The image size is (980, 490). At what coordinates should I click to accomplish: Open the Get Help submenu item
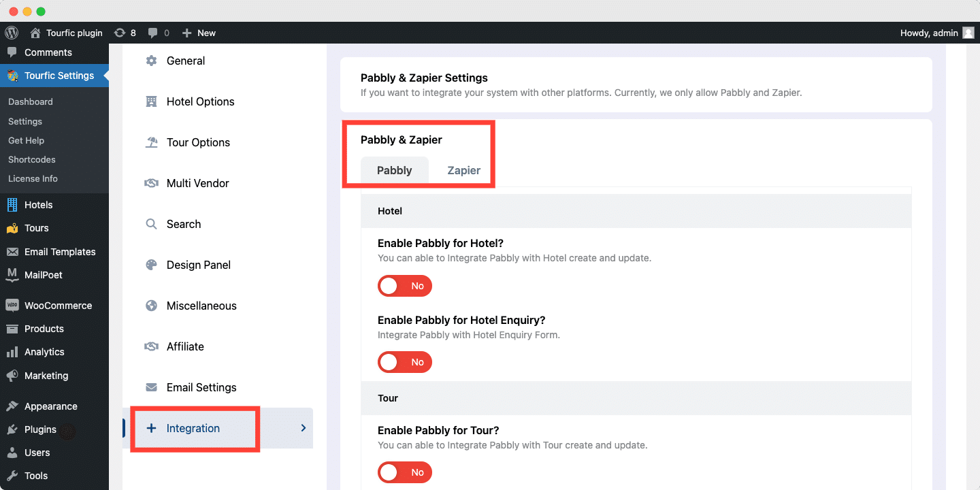point(26,140)
